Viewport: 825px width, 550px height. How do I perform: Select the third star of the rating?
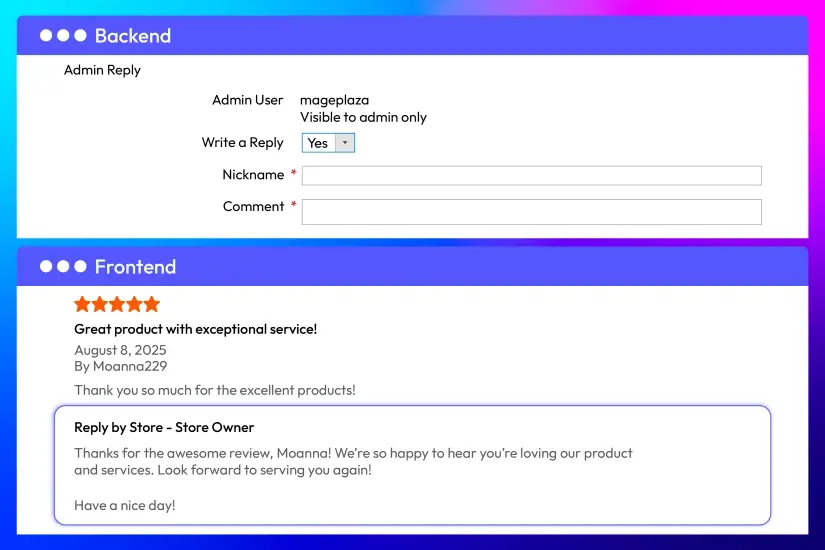click(117, 304)
